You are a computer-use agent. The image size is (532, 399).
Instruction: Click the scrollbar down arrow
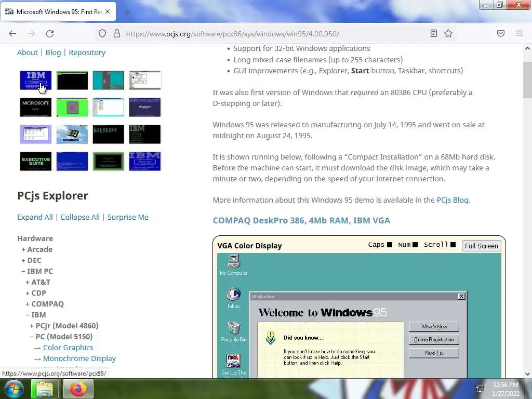[x=527, y=374]
